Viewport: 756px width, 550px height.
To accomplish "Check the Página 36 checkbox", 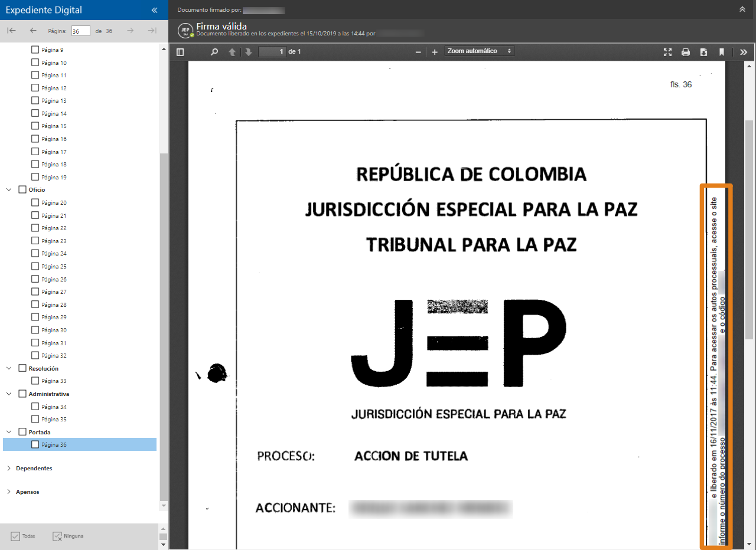I will (x=35, y=445).
